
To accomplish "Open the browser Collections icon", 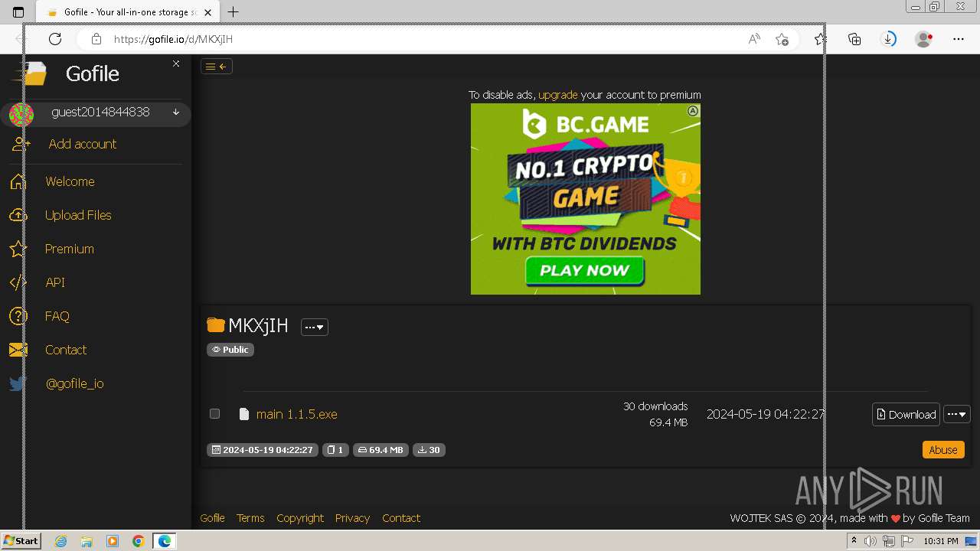I will [854, 39].
